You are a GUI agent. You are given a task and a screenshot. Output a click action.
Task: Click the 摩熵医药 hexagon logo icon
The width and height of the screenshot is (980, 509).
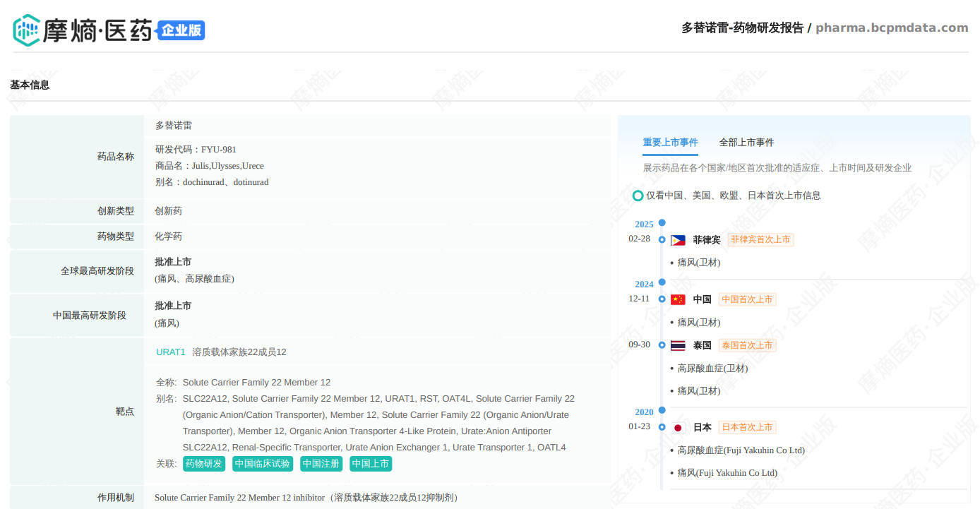[x=26, y=30]
